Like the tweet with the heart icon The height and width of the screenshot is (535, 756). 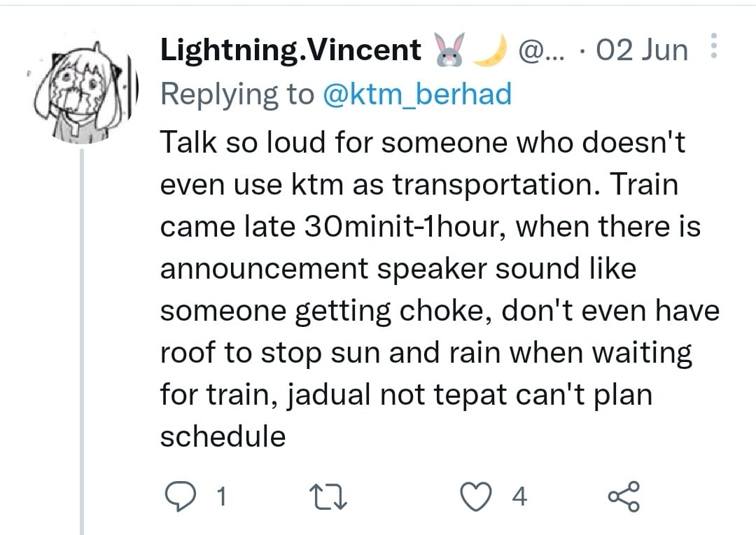[477, 497]
